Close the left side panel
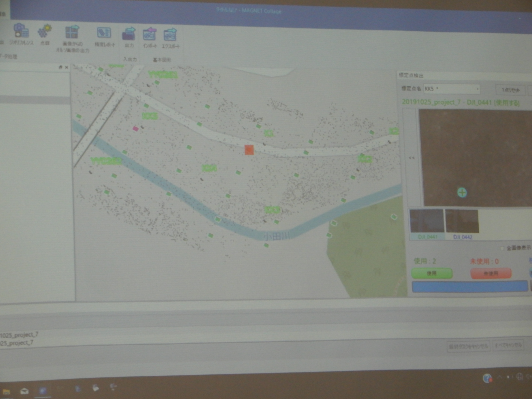The image size is (532, 399). 67,67
